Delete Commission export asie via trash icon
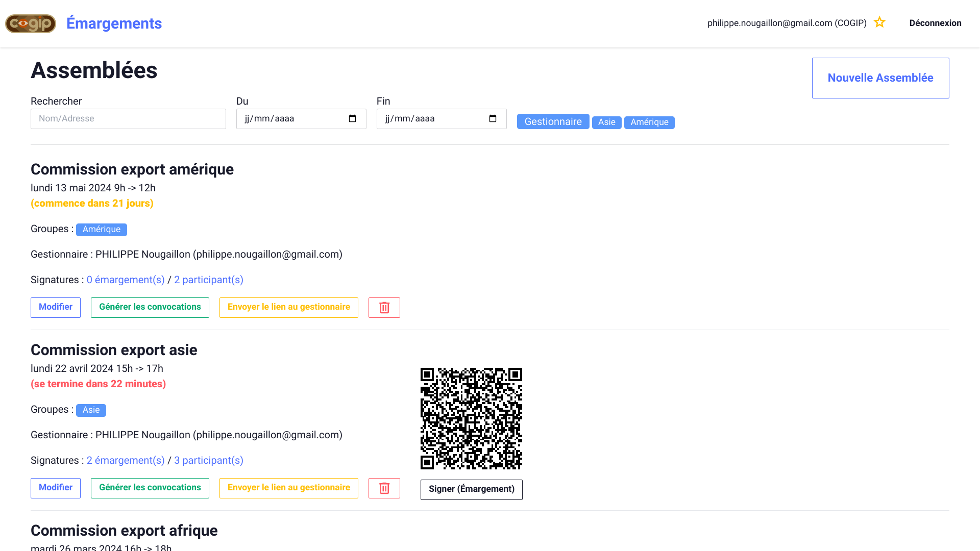980x551 pixels. (x=384, y=488)
